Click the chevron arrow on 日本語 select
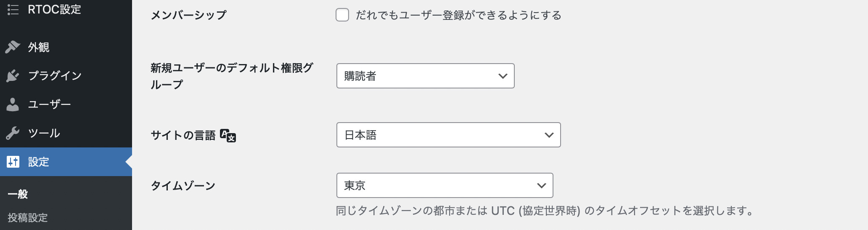 [x=549, y=135]
